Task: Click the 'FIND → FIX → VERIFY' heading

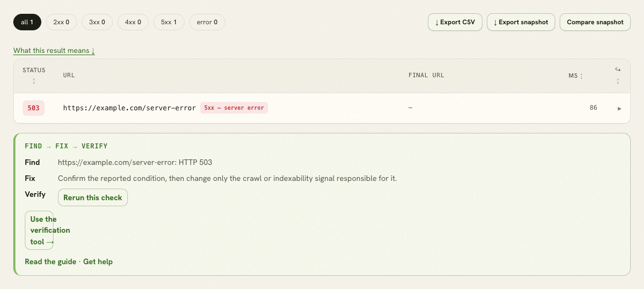Action: pyautogui.click(x=66, y=146)
